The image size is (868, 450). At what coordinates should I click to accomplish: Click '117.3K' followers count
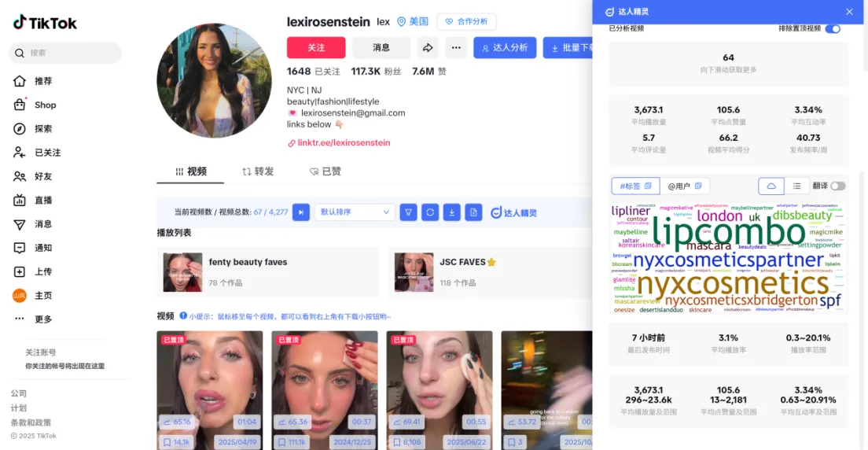(x=366, y=72)
